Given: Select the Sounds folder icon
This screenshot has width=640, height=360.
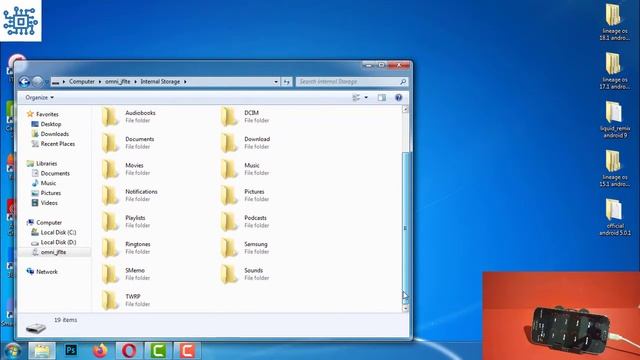Looking at the screenshot, I should coord(229,274).
